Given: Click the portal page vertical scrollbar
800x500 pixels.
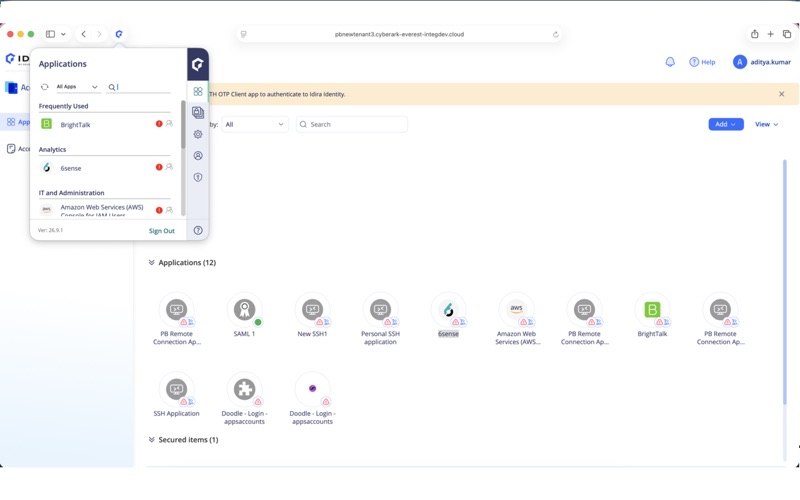Looking at the screenshot, I should [x=785, y=282].
